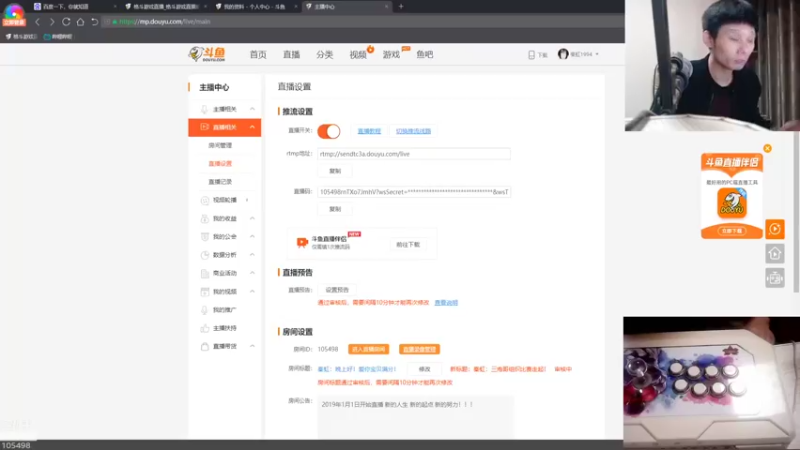Viewport: 800px width, 450px height.
Task: Open the 查看说明 blue link
Action: pos(446,303)
